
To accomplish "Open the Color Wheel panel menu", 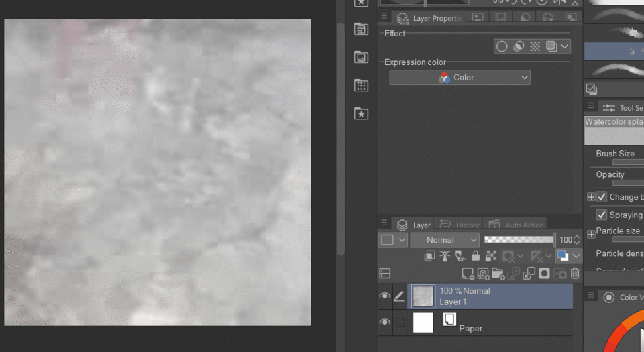I will [591, 295].
